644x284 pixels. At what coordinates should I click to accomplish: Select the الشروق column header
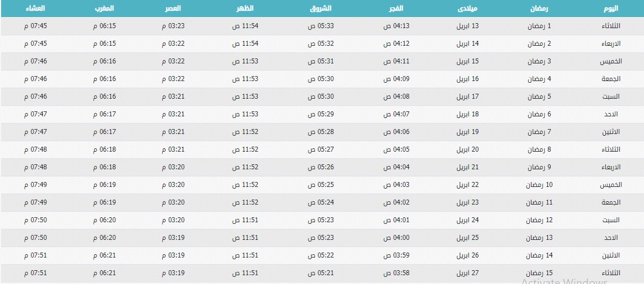pos(321,8)
